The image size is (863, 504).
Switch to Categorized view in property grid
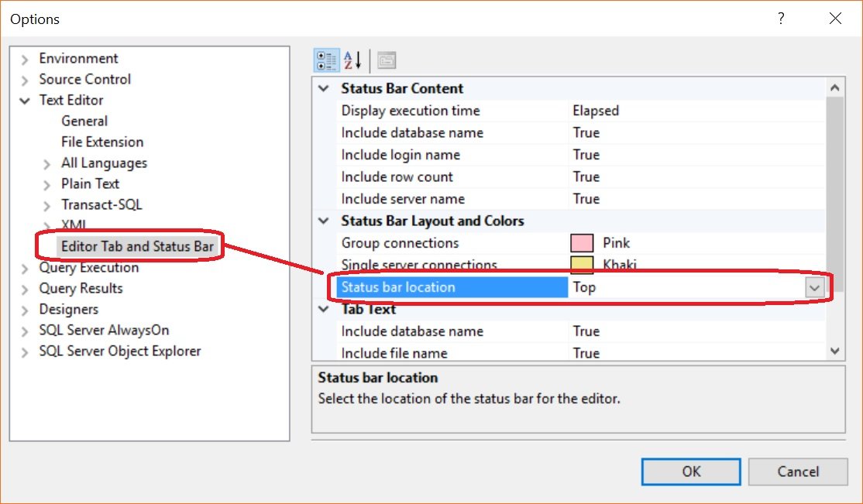point(326,60)
